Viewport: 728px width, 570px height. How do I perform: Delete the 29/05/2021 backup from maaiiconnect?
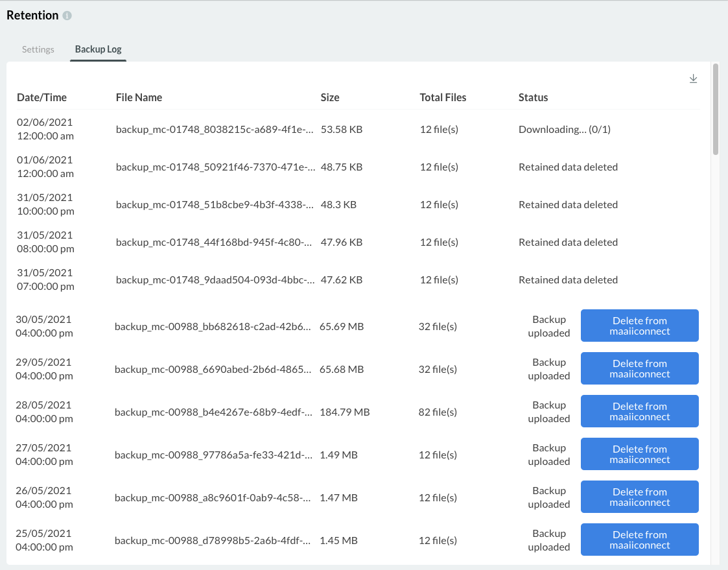coord(639,368)
